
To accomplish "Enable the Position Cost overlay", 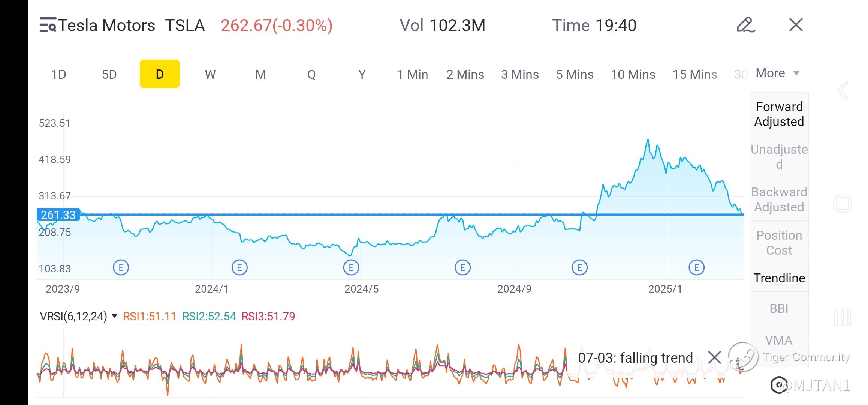I will (x=779, y=243).
